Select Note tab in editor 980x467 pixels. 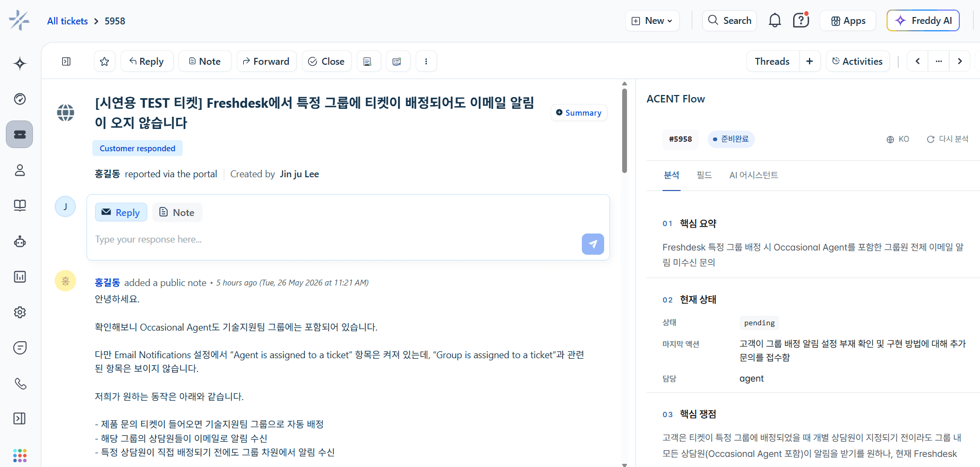(x=177, y=212)
